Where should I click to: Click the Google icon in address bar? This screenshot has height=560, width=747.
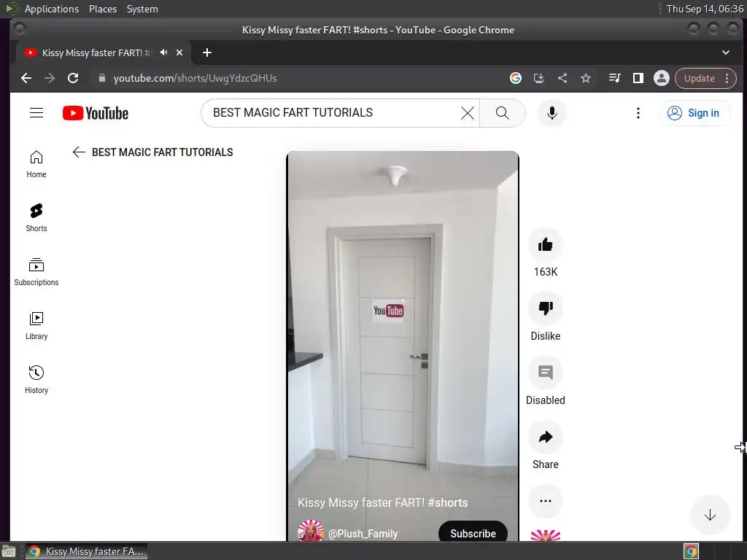(516, 78)
